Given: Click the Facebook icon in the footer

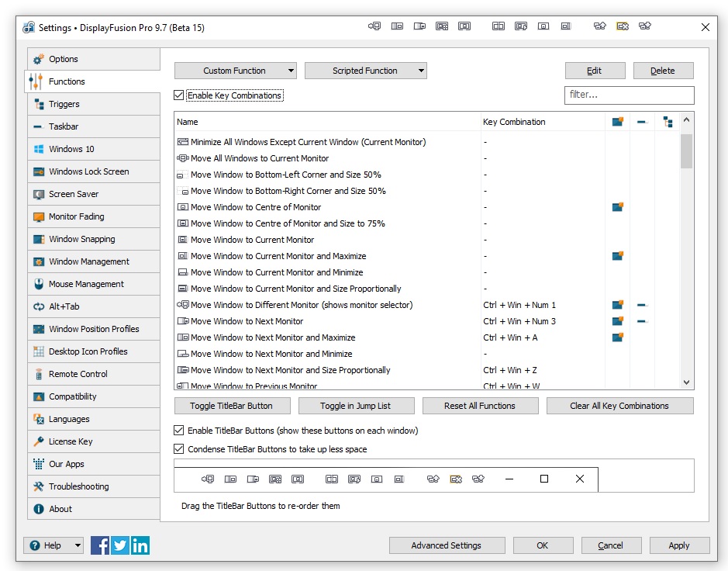Looking at the screenshot, I should pos(100,545).
